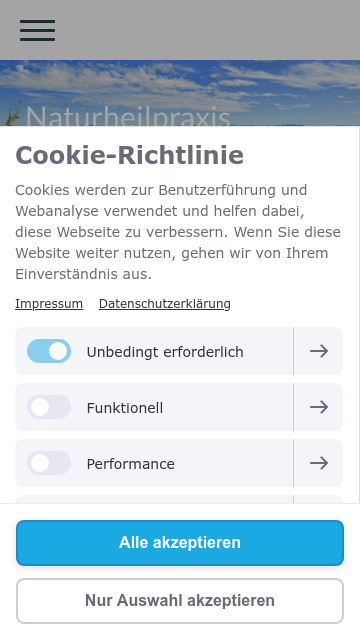Click the Alle akzeptieren button
The image size is (360, 640).
(180, 543)
